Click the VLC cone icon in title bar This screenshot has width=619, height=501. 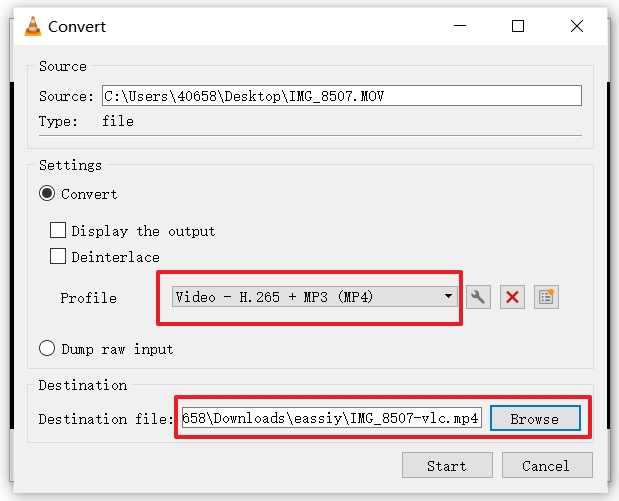[x=32, y=26]
